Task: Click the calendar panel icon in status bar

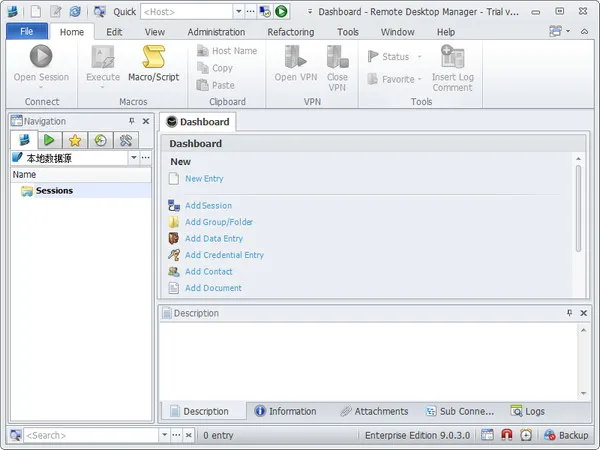Action: click(x=487, y=435)
